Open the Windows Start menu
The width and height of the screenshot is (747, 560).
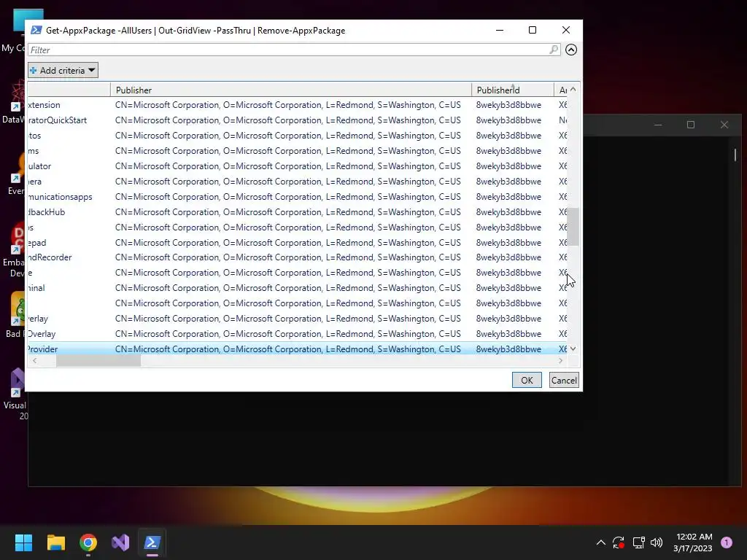click(x=23, y=542)
